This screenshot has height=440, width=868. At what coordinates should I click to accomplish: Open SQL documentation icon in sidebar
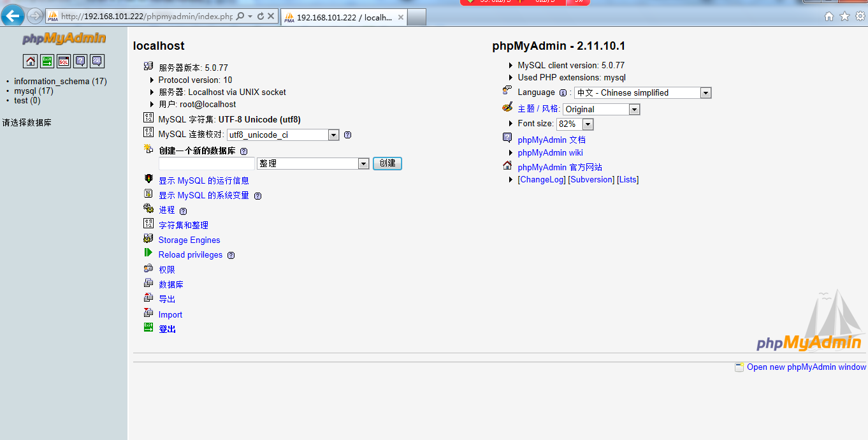pyautogui.click(x=97, y=61)
